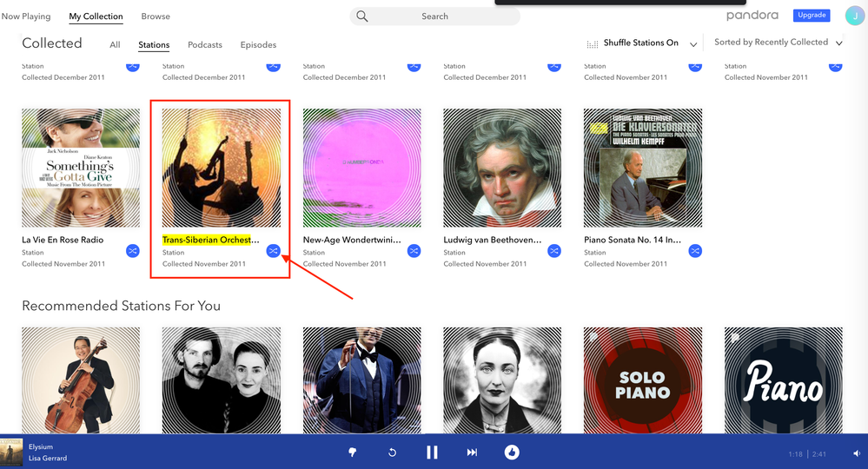The height and width of the screenshot is (469, 868).
Task: Pause the currently playing song
Action: click(x=432, y=452)
